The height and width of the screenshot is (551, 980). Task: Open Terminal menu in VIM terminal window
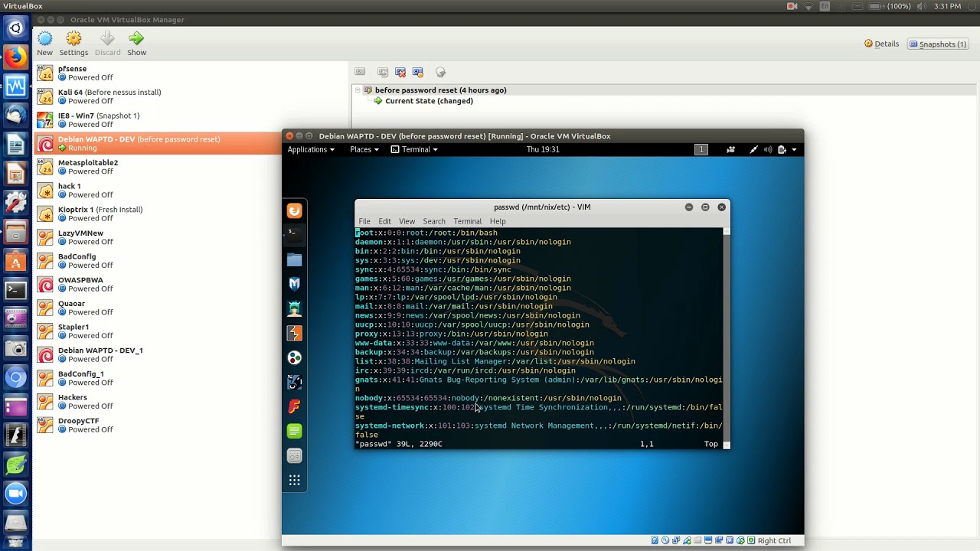(x=467, y=221)
